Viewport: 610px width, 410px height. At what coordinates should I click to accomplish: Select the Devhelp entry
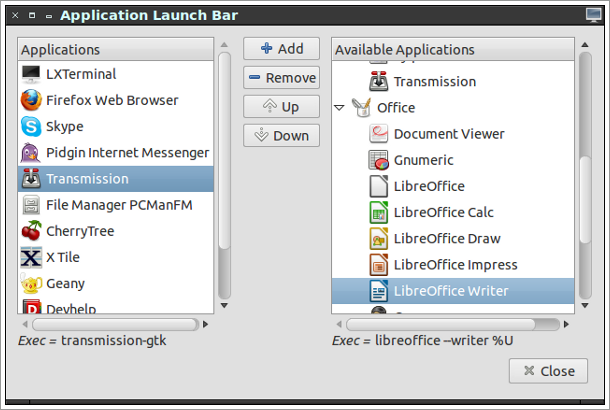coord(116,305)
